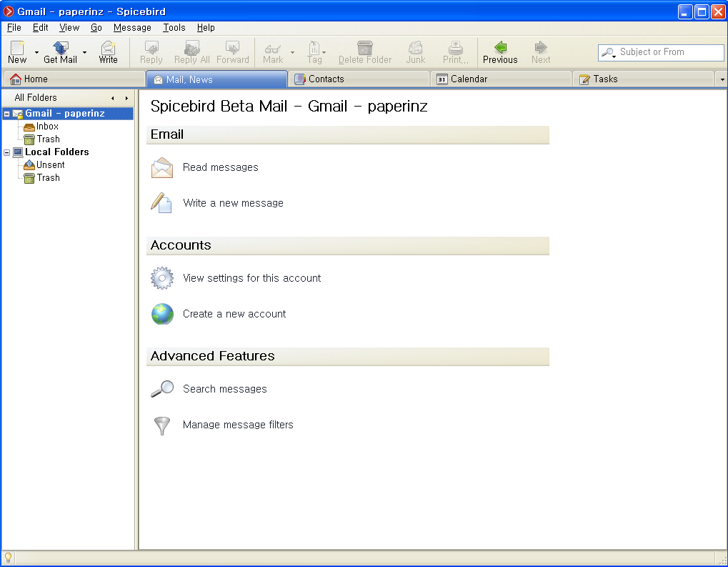Switch to the Calendar tab

pos(501,79)
